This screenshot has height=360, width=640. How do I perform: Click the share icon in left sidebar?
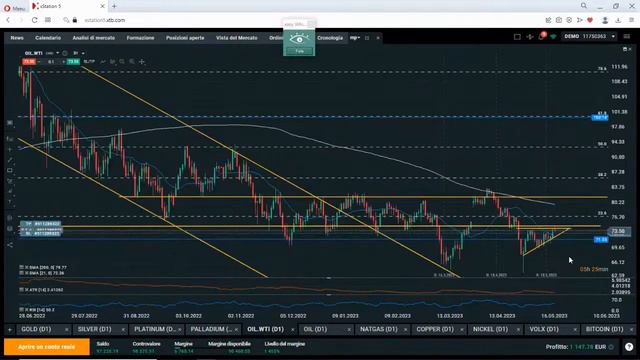tap(10, 244)
